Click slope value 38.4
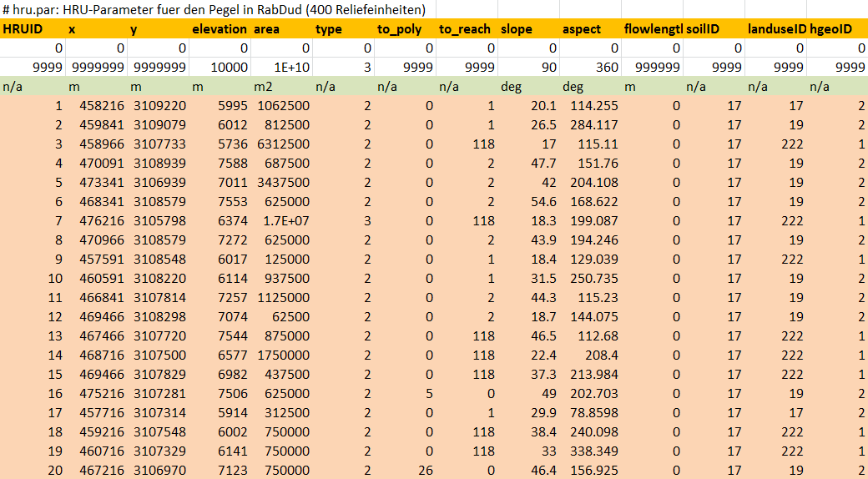This screenshot has width=868, height=479. (528, 432)
